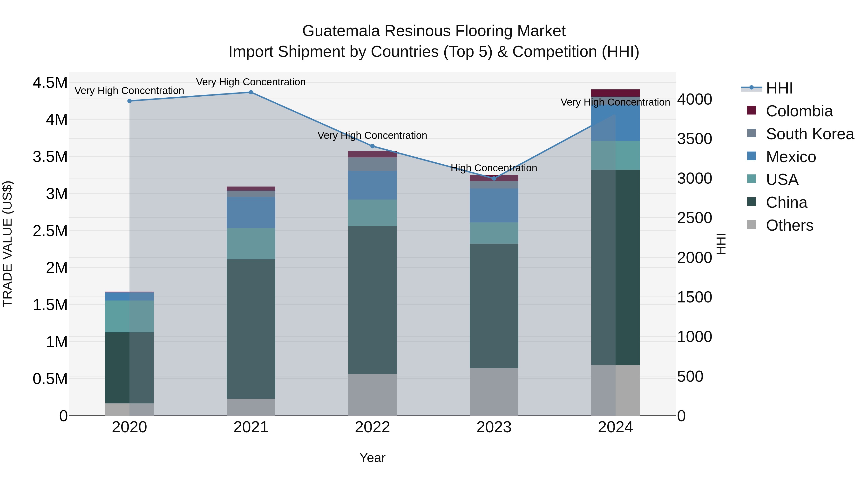Screen dimensions: 868x488
Task: Click the China segment of the 2022 bar
Action: pos(372,300)
